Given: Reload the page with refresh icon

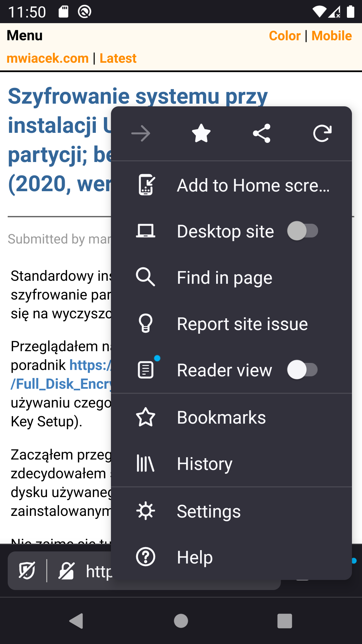Looking at the screenshot, I should [x=322, y=133].
